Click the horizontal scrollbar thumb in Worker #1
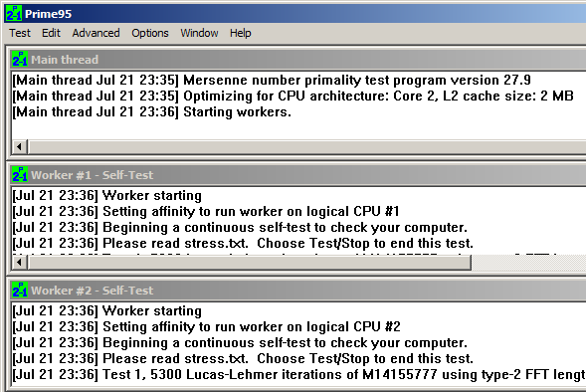Viewport: 586px width, 392px height. pos(250,263)
